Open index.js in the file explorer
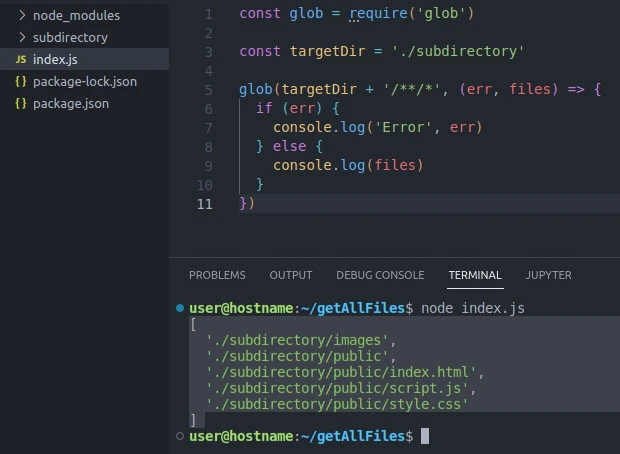This screenshot has width=620, height=454. (55, 60)
